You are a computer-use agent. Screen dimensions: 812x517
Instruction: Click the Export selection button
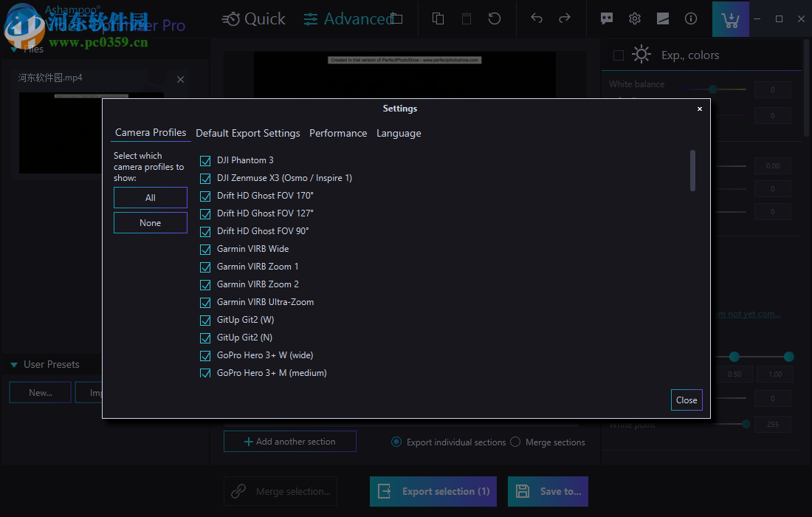(x=433, y=491)
